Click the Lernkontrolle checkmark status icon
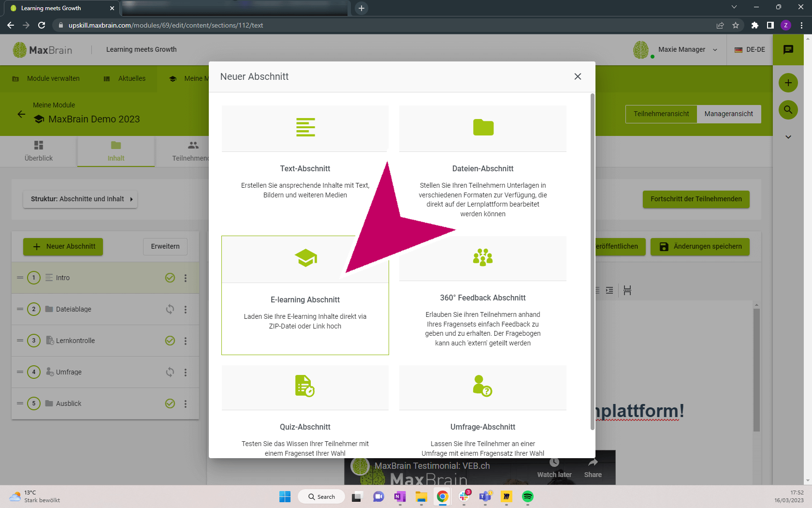The width and height of the screenshot is (812, 508). coord(170,341)
